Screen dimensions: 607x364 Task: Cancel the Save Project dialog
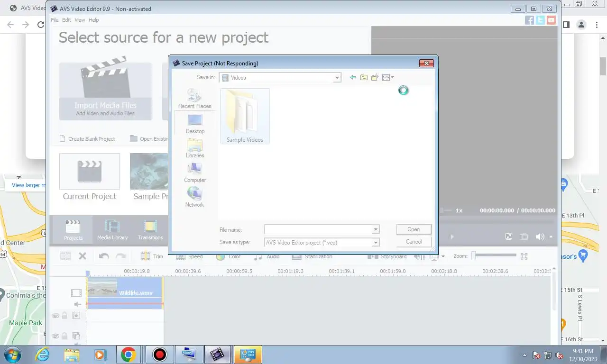click(414, 242)
